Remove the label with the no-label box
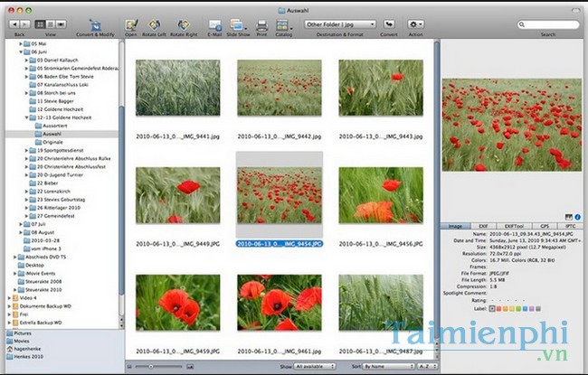 (492, 309)
